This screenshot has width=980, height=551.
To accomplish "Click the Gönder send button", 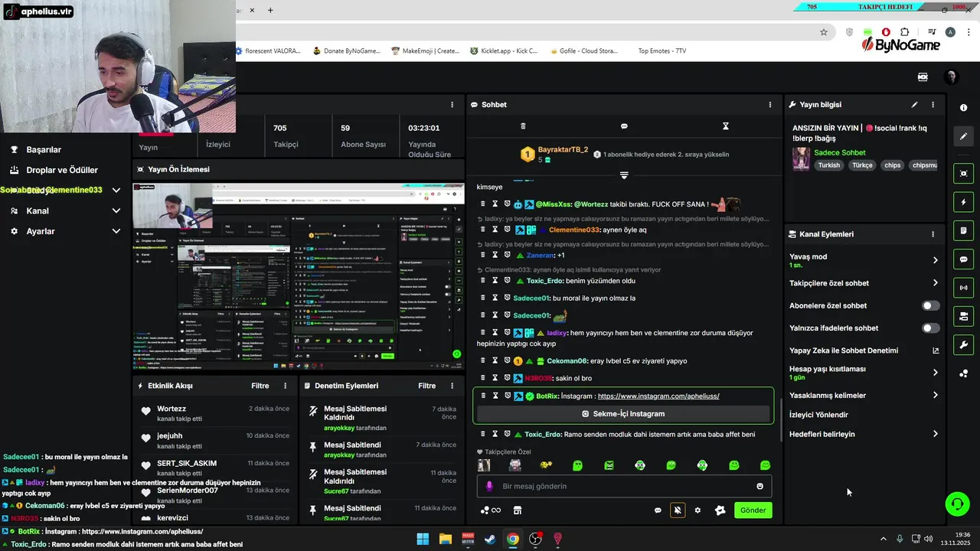I will pyautogui.click(x=753, y=510).
